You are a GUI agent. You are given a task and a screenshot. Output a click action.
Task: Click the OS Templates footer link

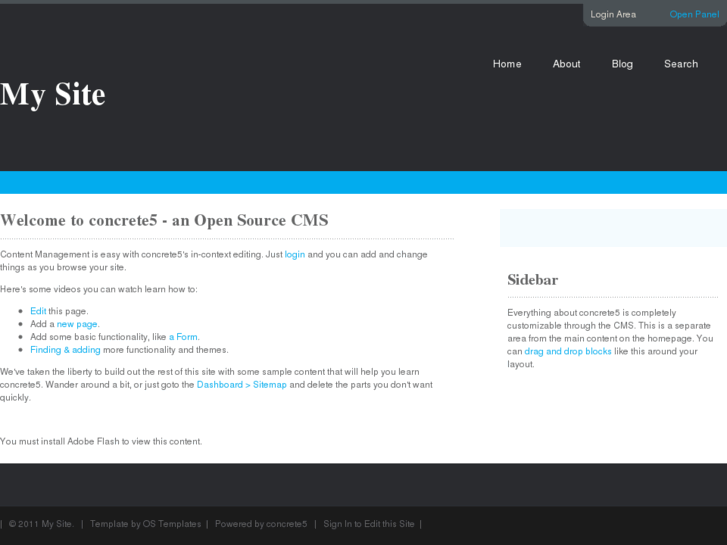click(x=172, y=524)
